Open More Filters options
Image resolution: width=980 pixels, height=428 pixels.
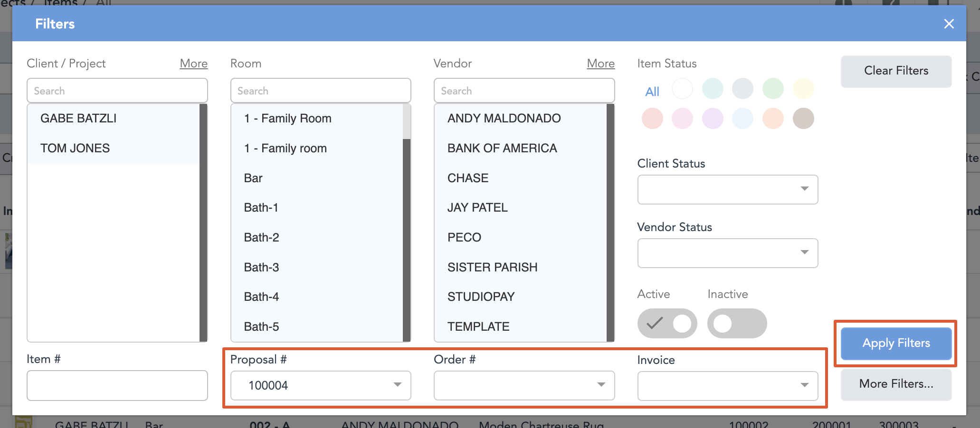[x=896, y=384]
